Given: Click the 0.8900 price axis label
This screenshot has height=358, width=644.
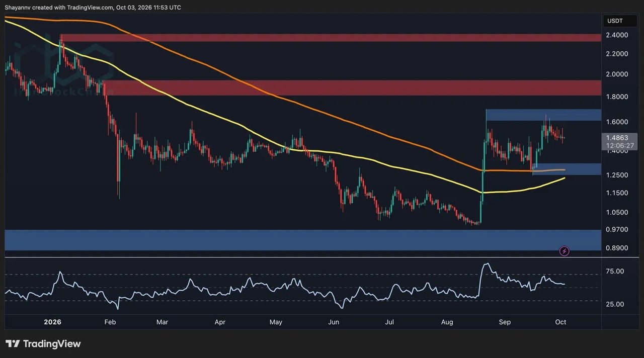Looking at the screenshot, I should (617, 248).
